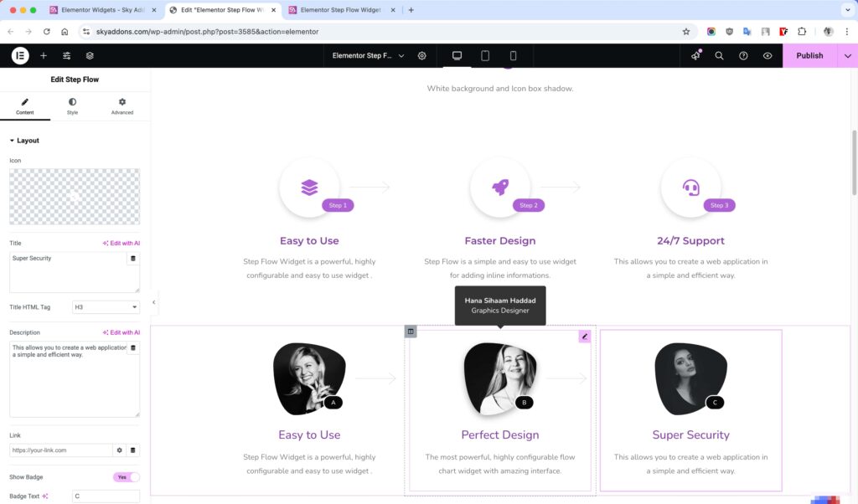Click the column handle icon on canvas

coord(411,332)
